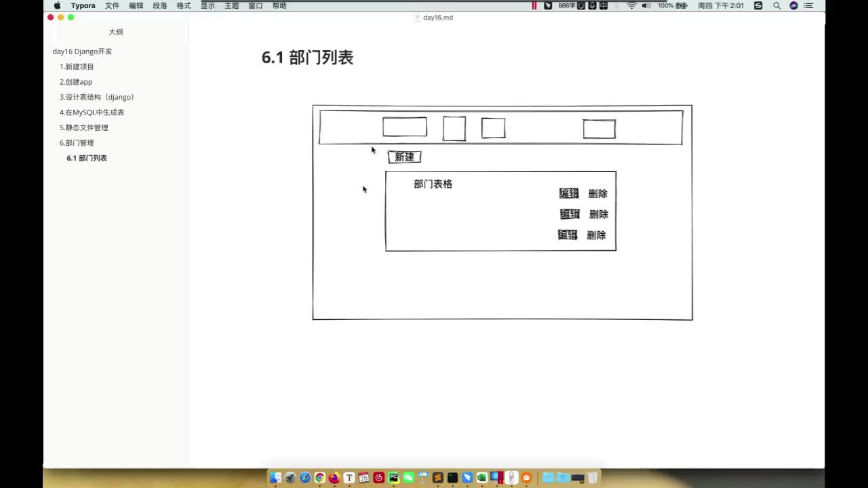868x488 pixels.
Task: Open PyCharm in the dock
Action: coord(393,478)
